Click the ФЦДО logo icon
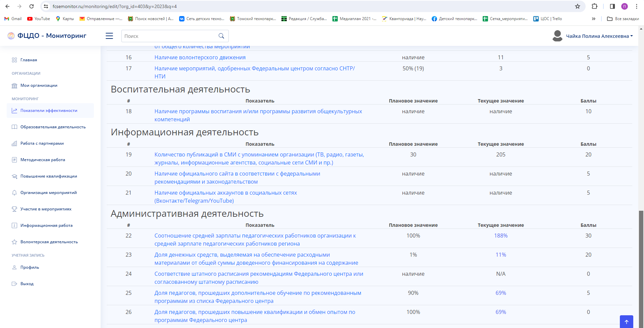Image resolution: width=644 pixels, height=328 pixels. coord(11,36)
